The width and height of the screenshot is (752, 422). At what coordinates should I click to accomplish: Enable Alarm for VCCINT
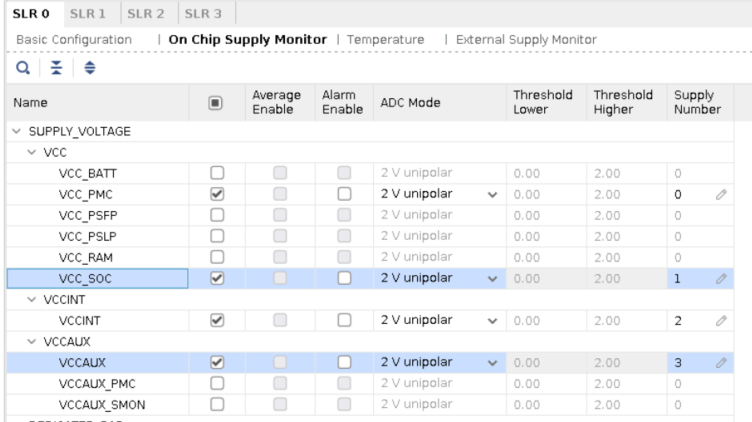pyautogui.click(x=344, y=320)
